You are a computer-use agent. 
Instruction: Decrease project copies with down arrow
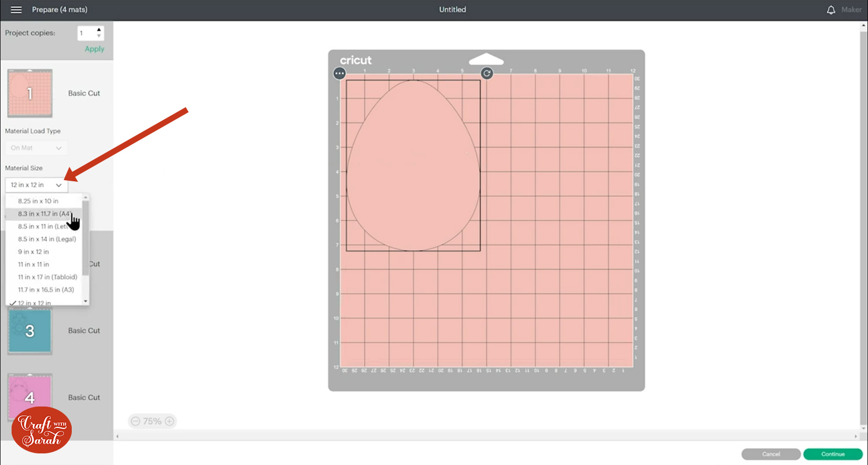(99, 36)
